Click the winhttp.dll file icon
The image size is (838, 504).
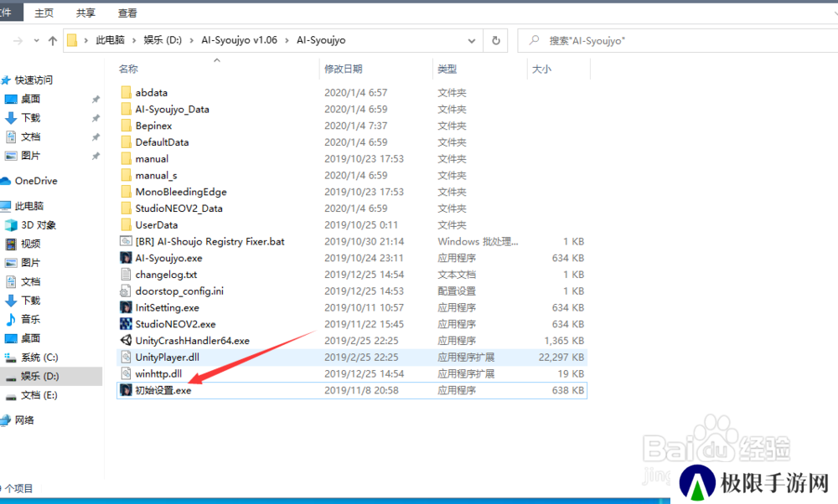coord(127,373)
